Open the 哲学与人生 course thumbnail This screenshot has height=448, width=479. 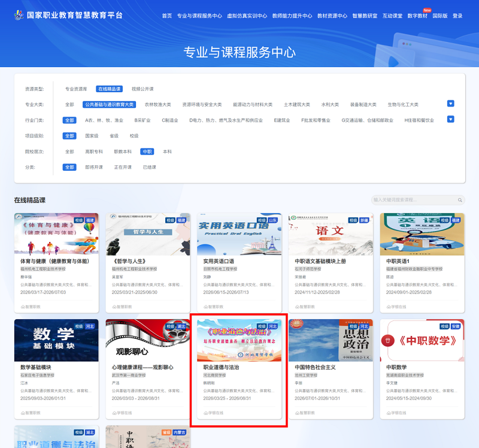148,234
